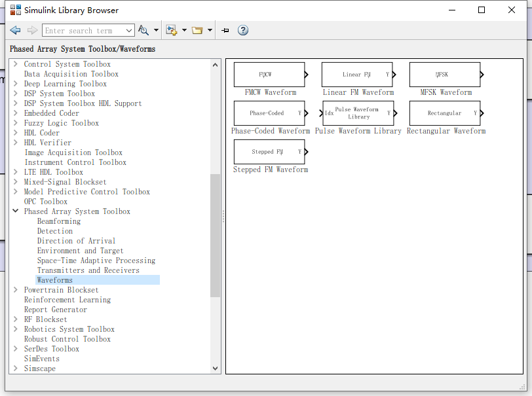Expand the HDL Verifier node
The height and width of the screenshot is (396, 532).
[15, 143]
